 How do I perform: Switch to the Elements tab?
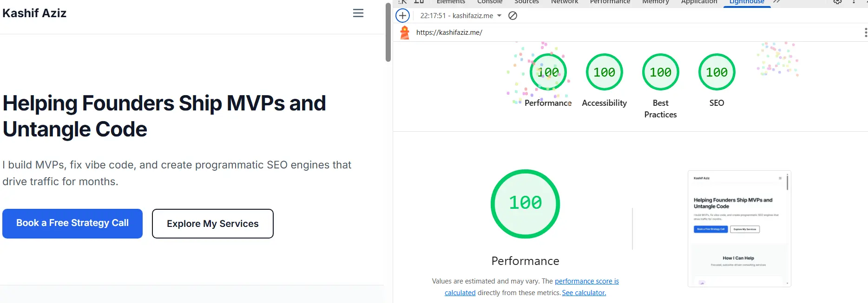click(451, 2)
